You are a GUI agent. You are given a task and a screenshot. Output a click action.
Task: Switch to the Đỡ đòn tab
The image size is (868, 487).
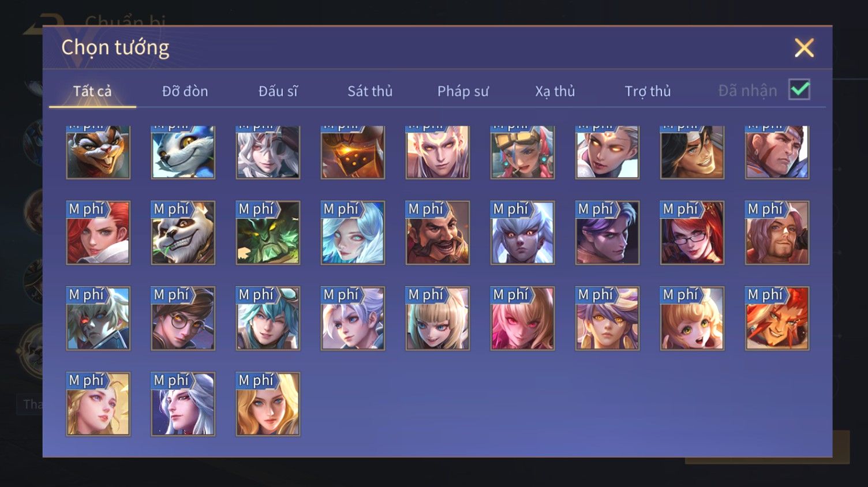(x=185, y=91)
